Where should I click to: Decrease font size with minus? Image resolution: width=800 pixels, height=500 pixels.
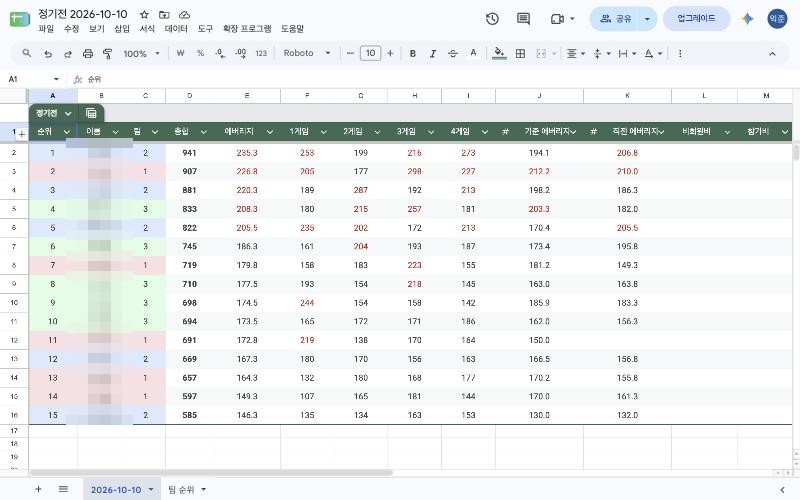(350, 53)
